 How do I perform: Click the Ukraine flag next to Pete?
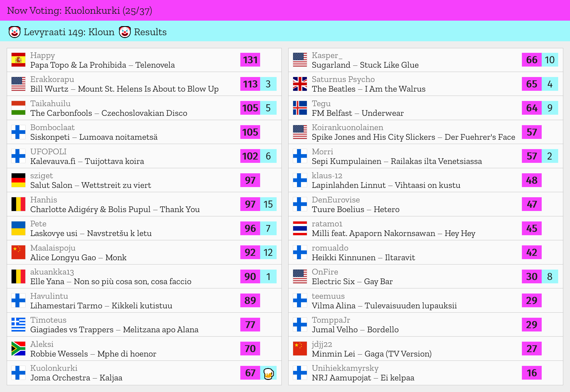pyautogui.click(x=18, y=228)
